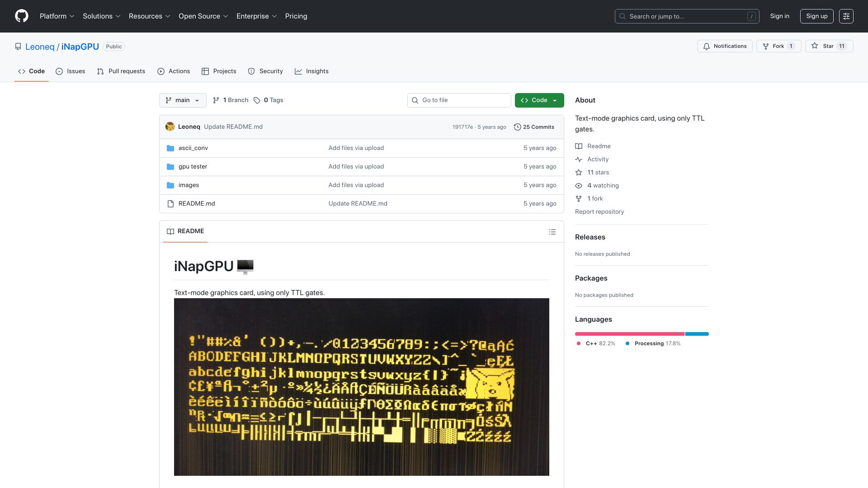Click the Report repository link
Image resolution: width=868 pixels, height=488 pixels.
599,212
